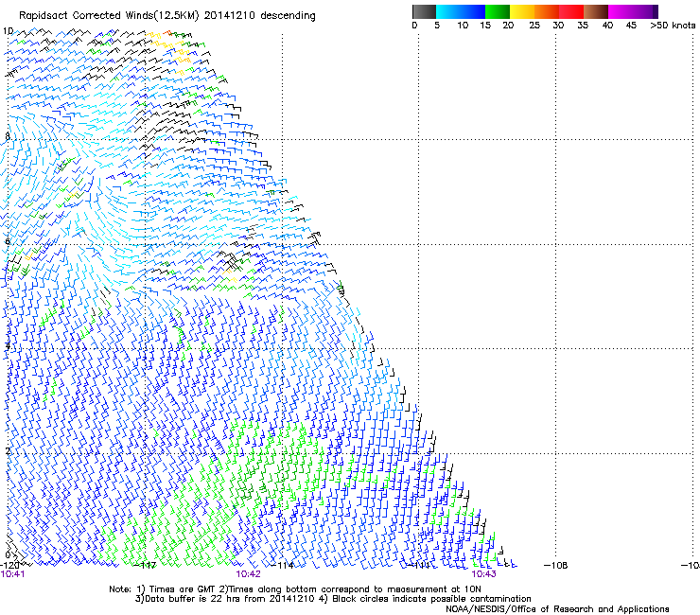Viewport: 700px width, 615px height.
Task: Click the '25' label under the color legend
Action: click(x=534, y=26)
